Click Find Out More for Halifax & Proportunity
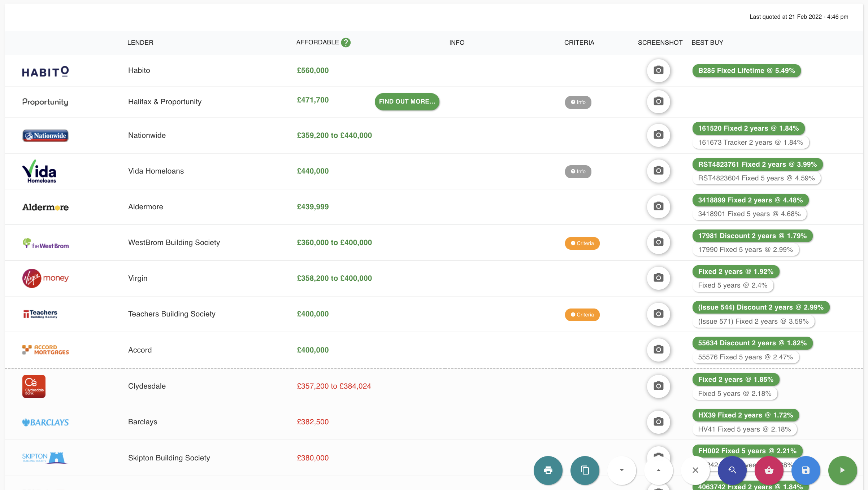 407,102
